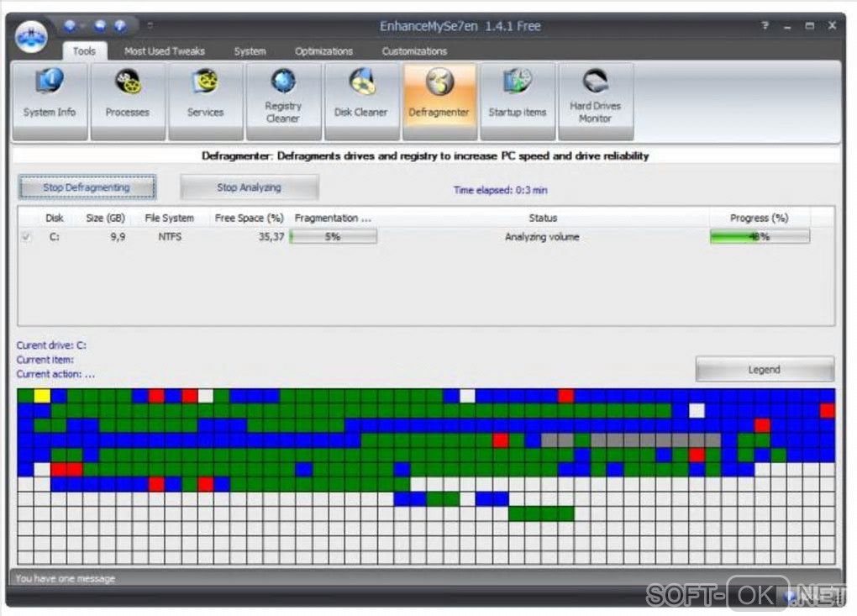Click the Progress (%) column header
857x616 pixels.
click(x=760, y=218)
